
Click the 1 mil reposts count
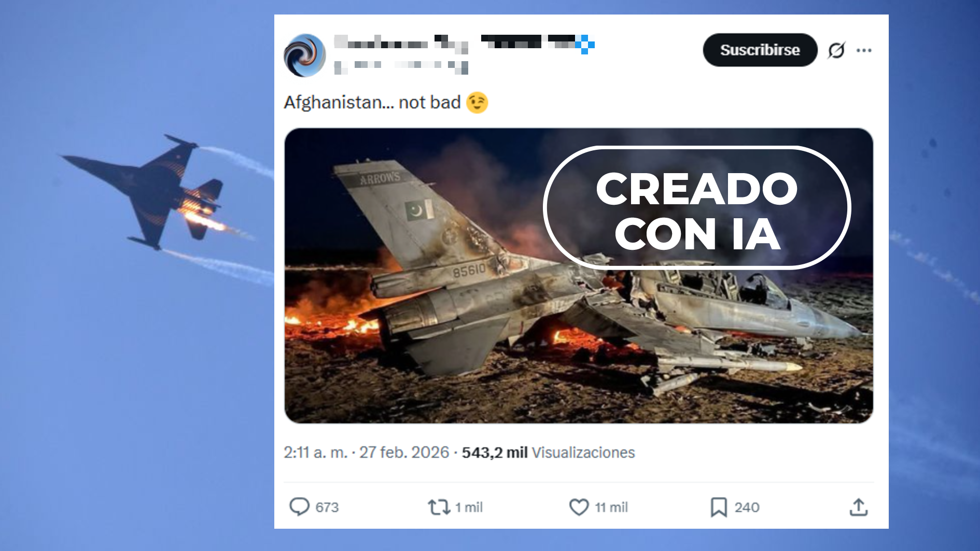(469, 507)
